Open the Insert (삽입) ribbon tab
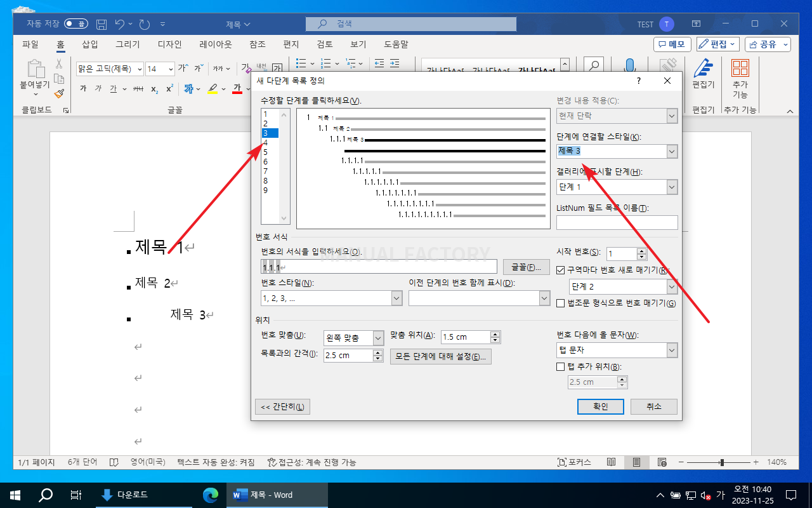Image resolution: width=812 pixels, height=508 pixels. coord(90,44)
